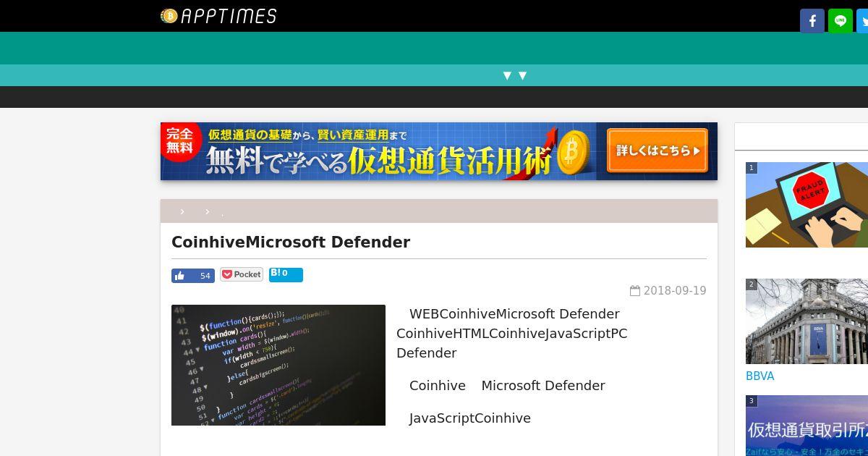Viewport: 868px width, 456px height.
Task: Like the article with thumbs-up button
Action: [193, 276]
